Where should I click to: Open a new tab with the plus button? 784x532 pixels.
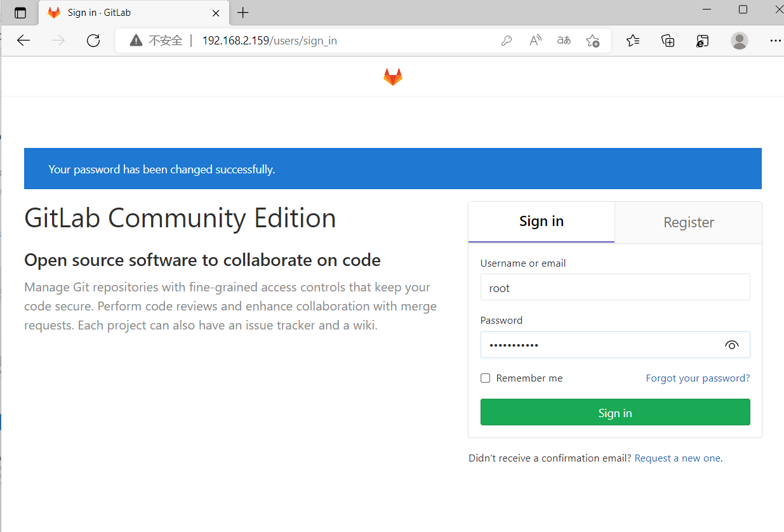tap(243, 13)
